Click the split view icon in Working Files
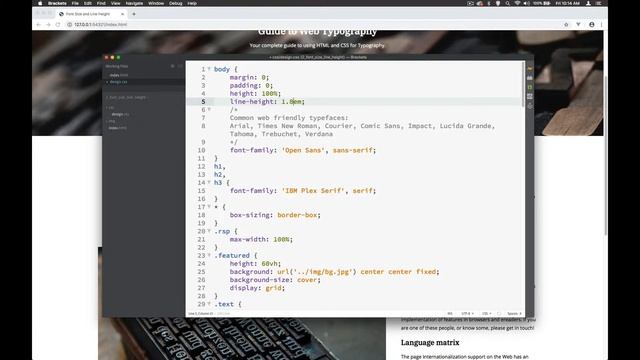 [x=180, y=66]
